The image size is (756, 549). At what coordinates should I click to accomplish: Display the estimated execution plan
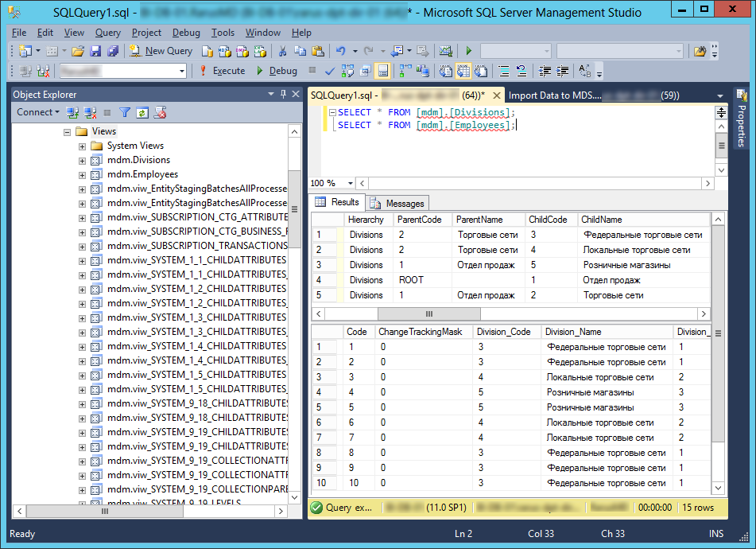(347, 71)
